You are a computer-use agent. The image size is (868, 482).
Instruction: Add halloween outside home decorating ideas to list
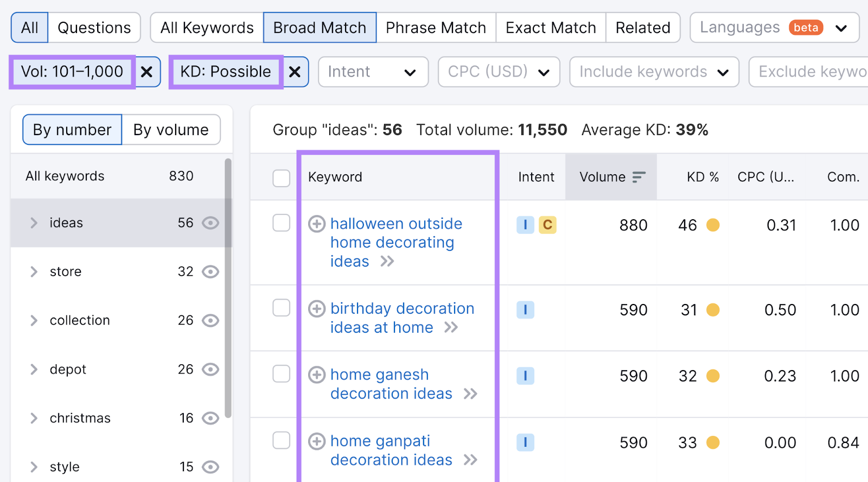coord(317,224)
